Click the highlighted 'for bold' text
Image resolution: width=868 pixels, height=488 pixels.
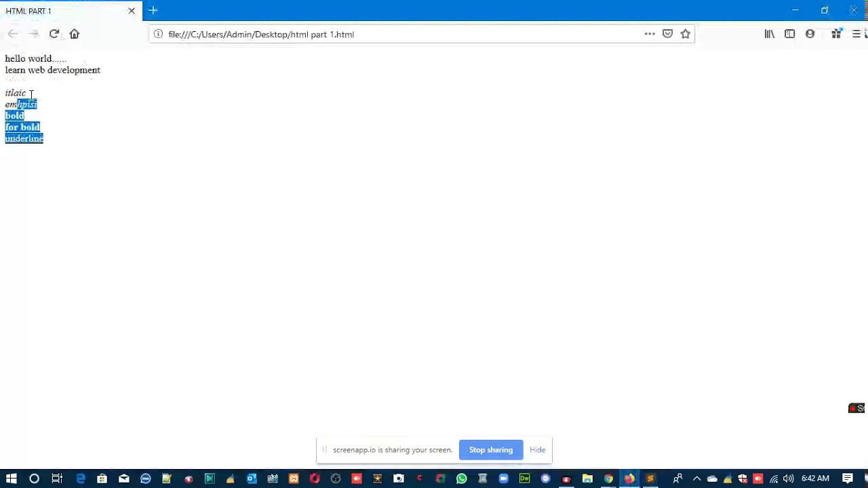[22, 127]
